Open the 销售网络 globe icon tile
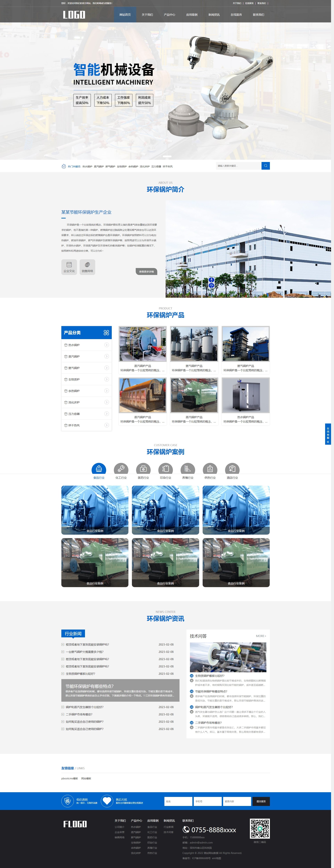This screenshot has width=334, height=868. coord(87,267)
